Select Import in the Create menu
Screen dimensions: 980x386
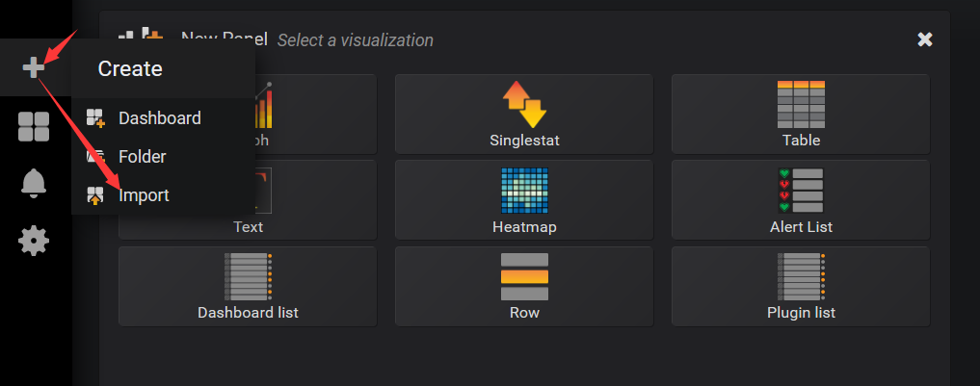pyautogui.click(x=144, y=195)
